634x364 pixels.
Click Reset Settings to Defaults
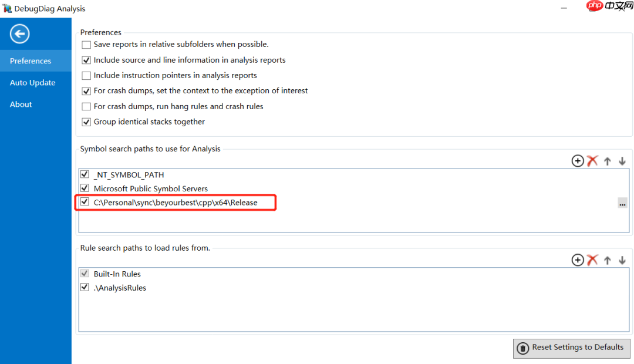[572, 348]
